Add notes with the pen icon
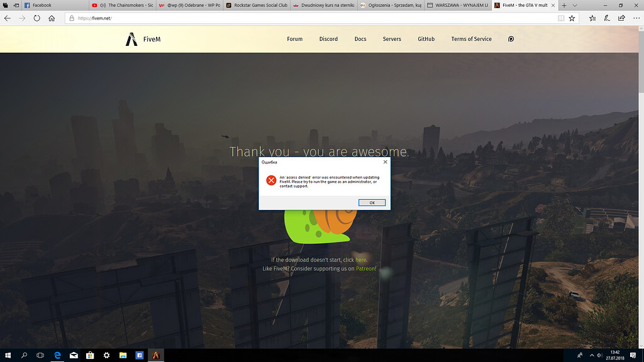 (607, 18)
